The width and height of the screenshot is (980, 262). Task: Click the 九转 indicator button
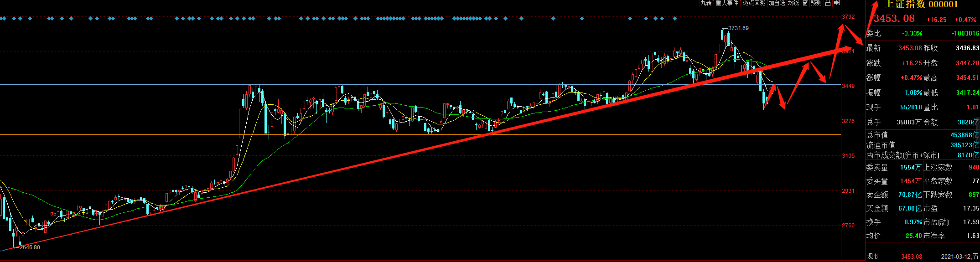pyautogui.click(x=705, y=3)
